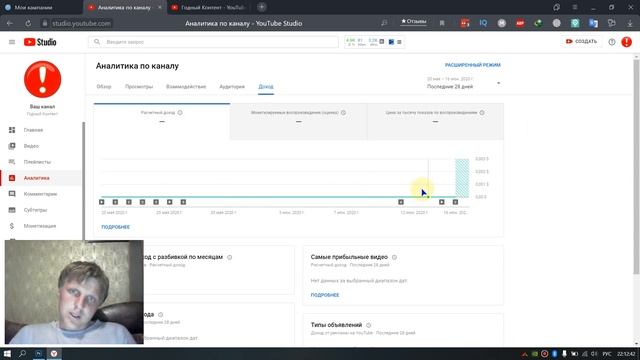This screenshot has width=640, height=360.
Task: Open the Видео section icon in the sidebar
Action: click(x=12, y=146)
